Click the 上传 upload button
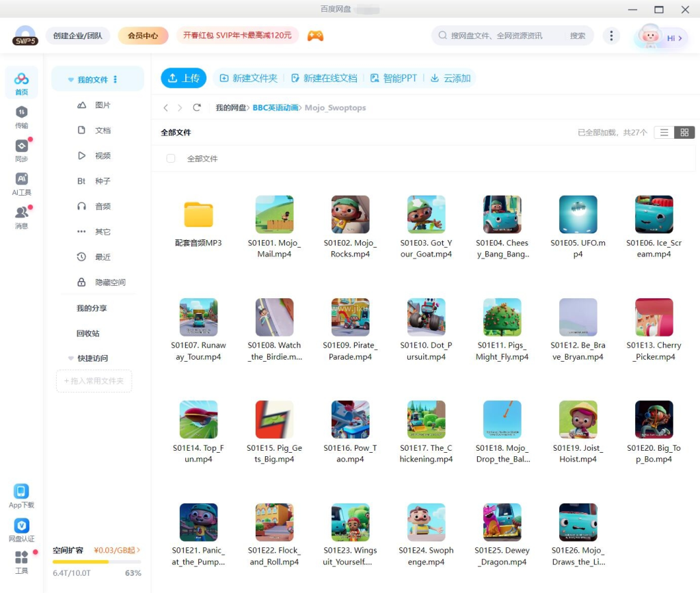700x593 pixels. (x=183, y=79)
